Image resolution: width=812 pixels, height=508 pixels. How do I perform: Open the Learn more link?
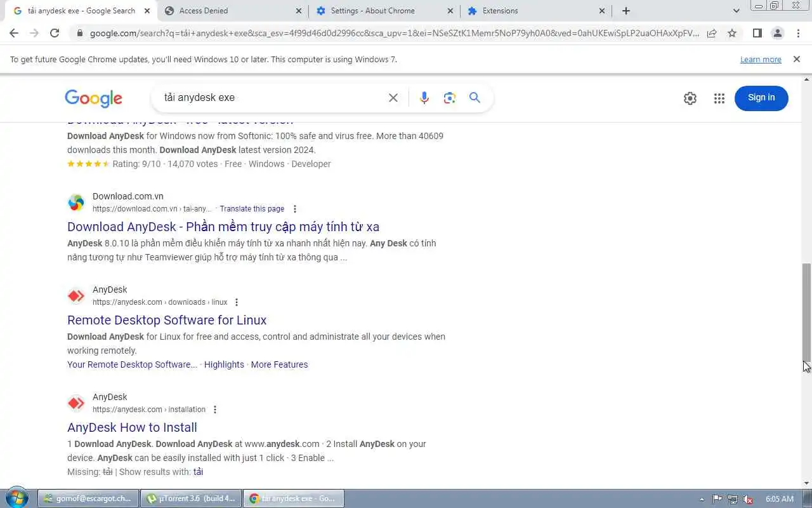pyautogui.click(x=761, y=60)
